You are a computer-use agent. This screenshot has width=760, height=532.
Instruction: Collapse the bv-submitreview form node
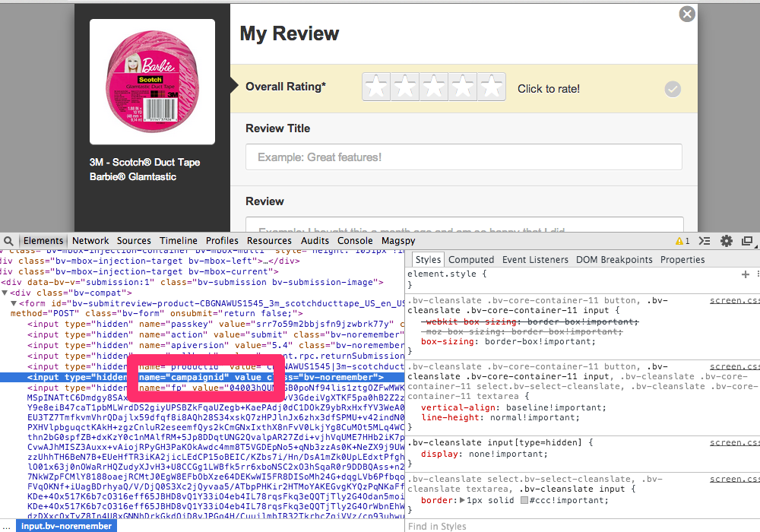click(14, 303)
